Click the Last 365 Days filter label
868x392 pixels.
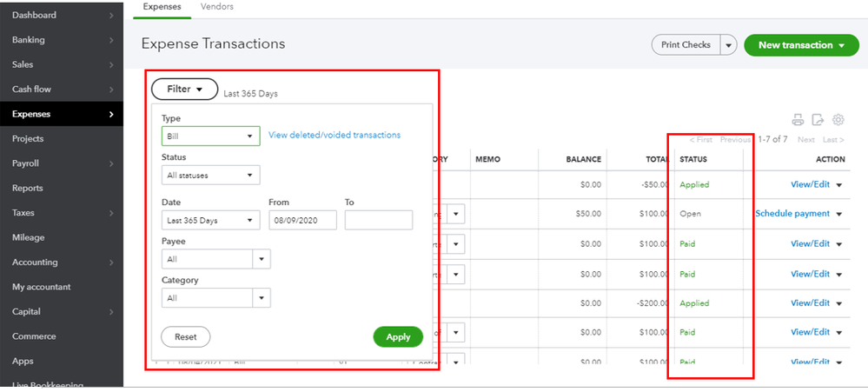point(251,94)
